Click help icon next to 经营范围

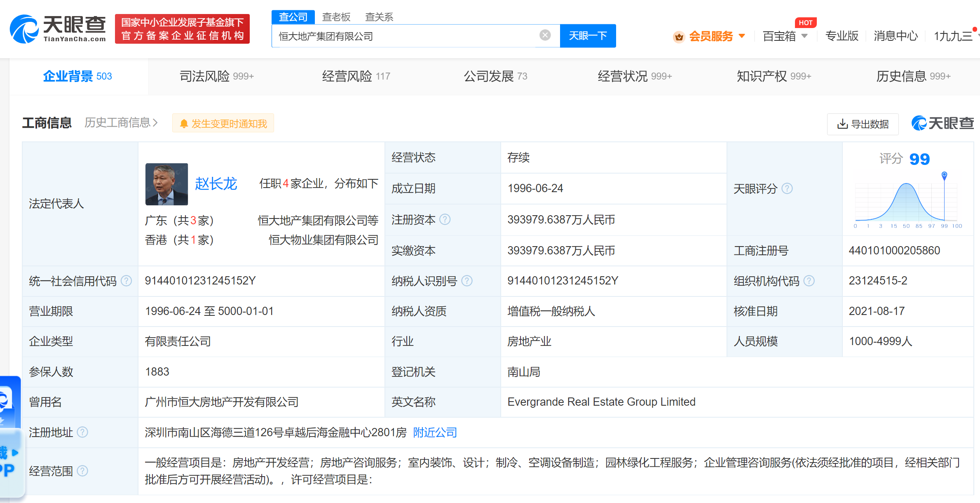pyautogui.click(x=82, y=471)
